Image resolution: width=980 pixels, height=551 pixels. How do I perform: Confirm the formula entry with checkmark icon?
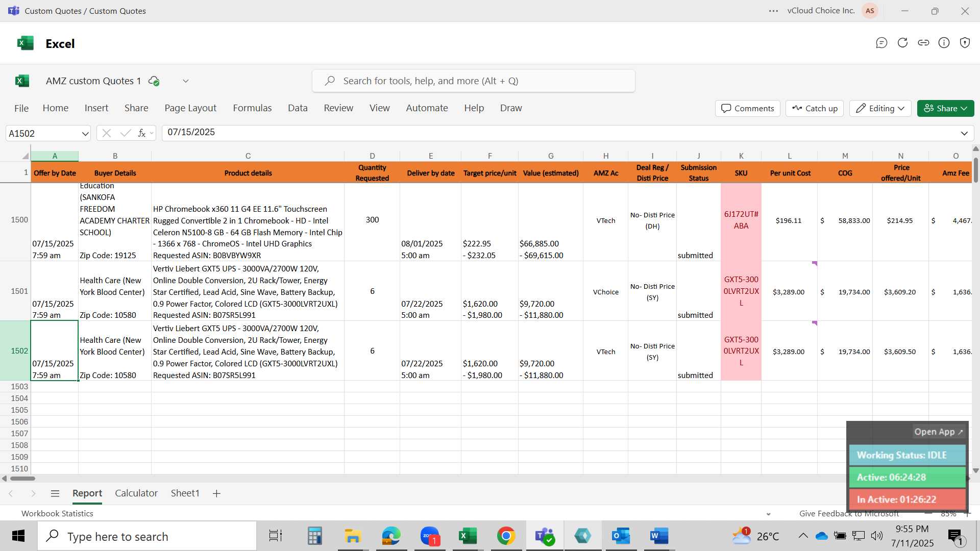tap(125, 133)
